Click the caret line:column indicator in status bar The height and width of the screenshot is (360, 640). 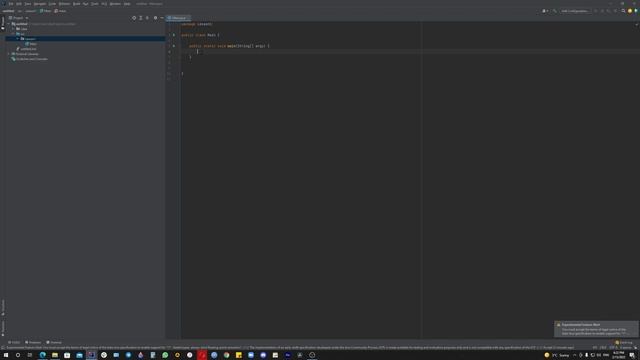point(595,348)
